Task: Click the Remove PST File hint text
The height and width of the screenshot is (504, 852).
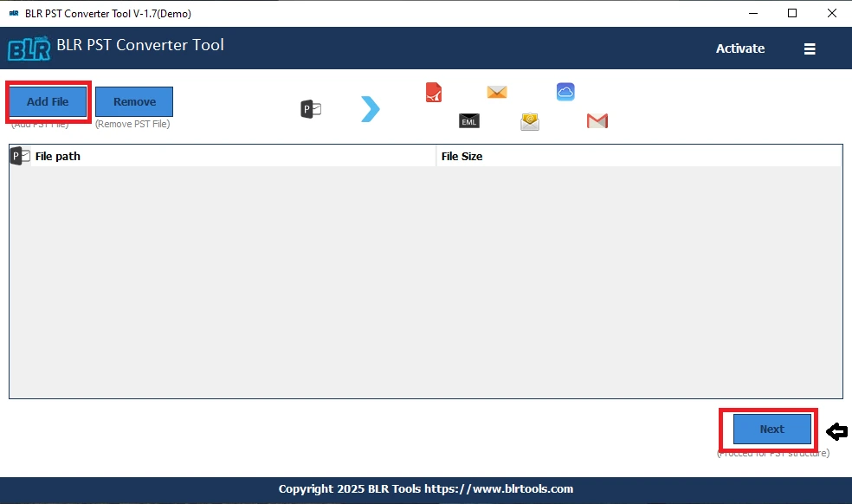Action: (132, 124)
